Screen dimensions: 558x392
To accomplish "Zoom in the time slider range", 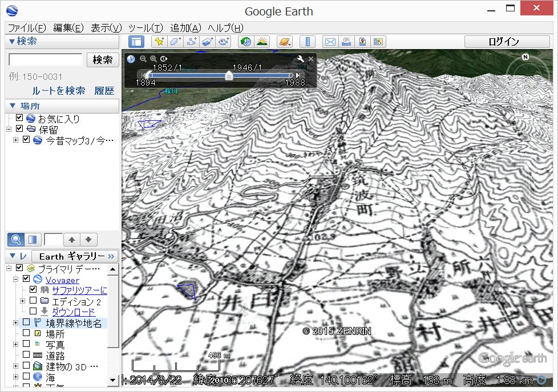I will click(153, 59).
